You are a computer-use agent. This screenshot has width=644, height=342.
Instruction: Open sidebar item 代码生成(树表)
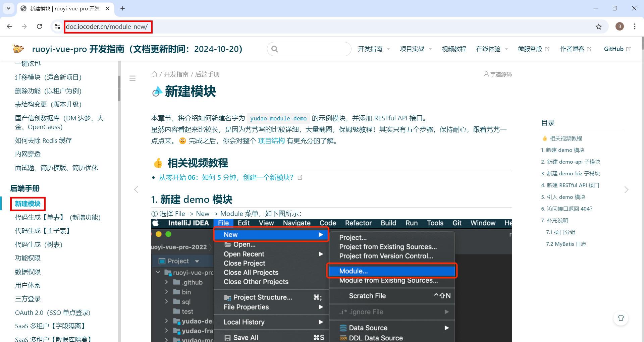pos(39,244)
